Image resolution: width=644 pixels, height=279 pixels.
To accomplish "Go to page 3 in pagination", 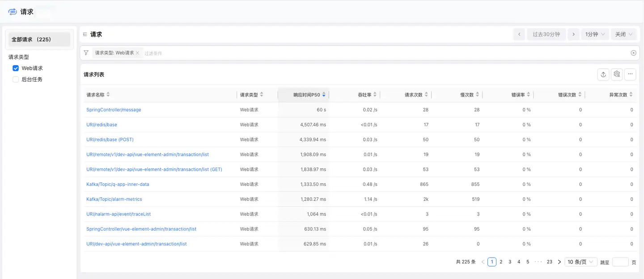I will pyautogui.click(x=510, y=262).
